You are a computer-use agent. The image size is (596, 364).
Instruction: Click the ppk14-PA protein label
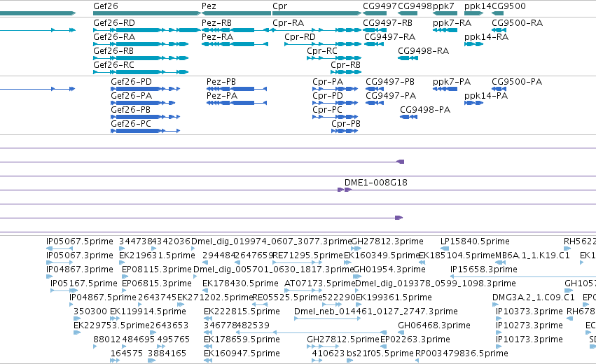pyautogui.click(x=486, y=96)
